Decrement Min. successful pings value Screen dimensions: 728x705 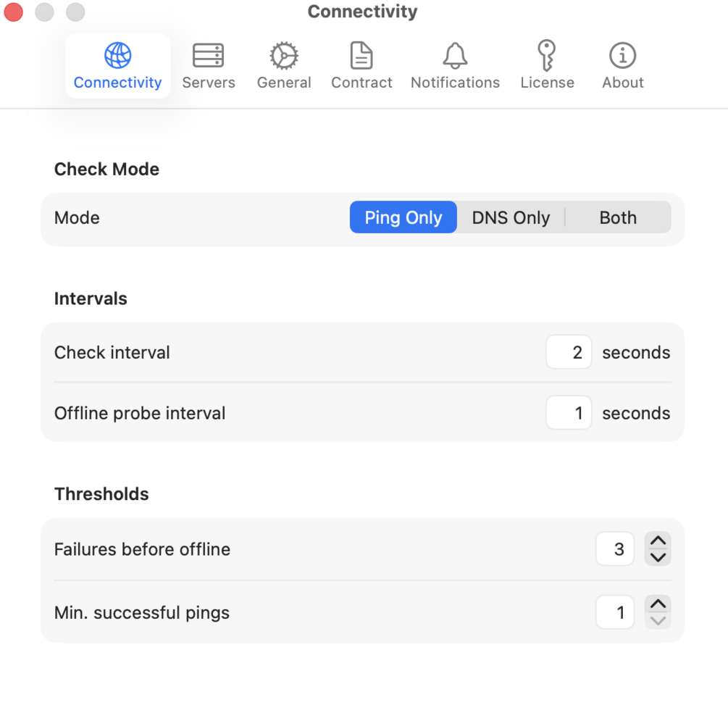[658, 620]
